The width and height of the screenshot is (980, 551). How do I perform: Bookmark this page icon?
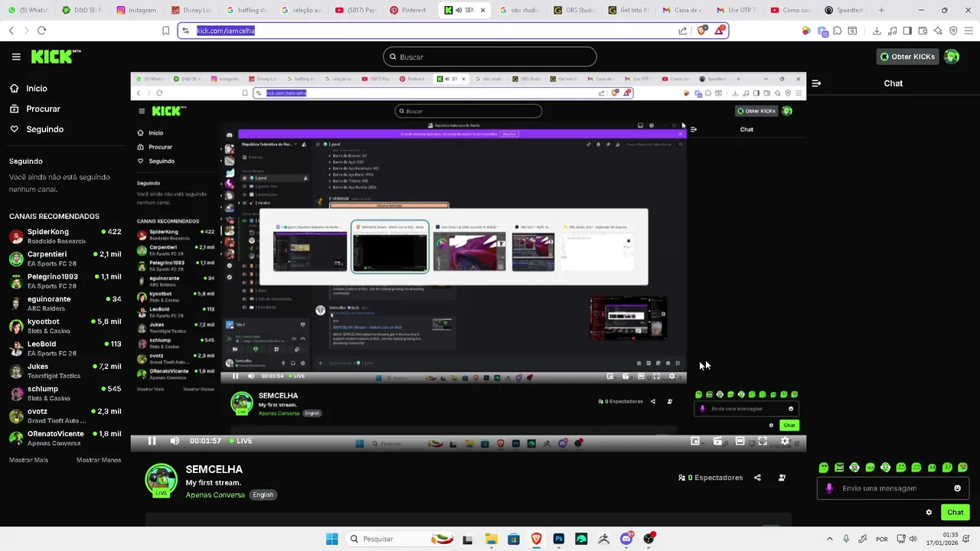coord(165,31)
